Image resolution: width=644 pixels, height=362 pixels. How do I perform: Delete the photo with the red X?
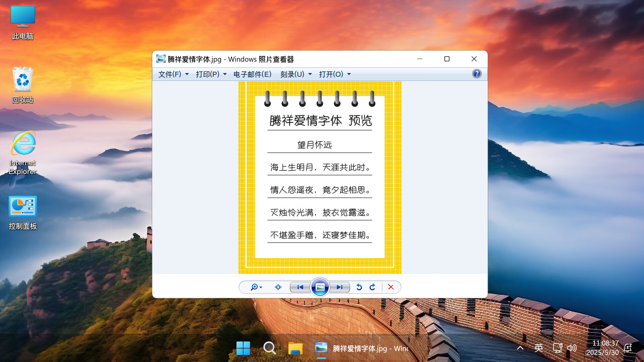[391, 287]
